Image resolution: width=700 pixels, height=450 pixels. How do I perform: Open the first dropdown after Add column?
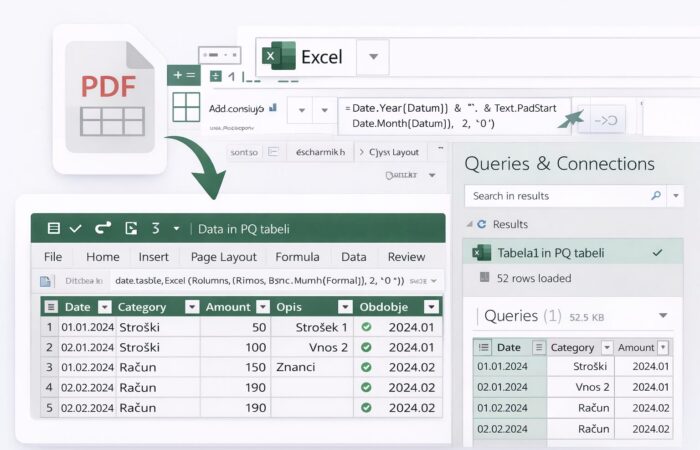(x=302, y=110)
